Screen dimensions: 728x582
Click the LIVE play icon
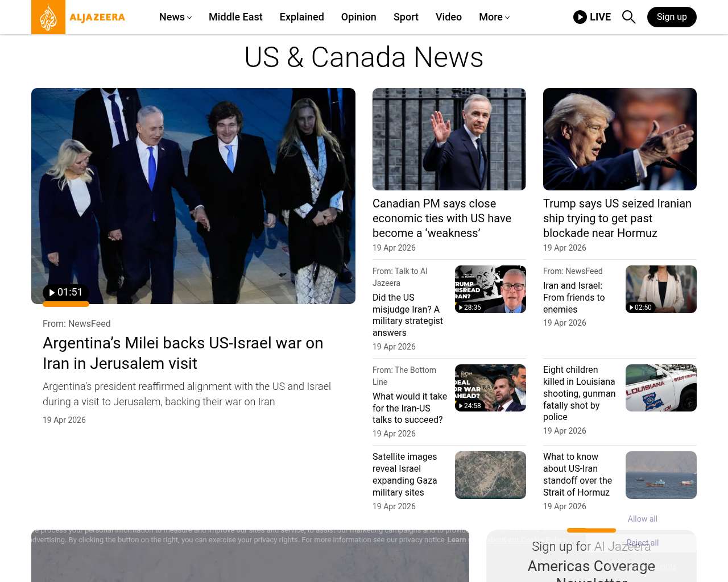(580, 17)
